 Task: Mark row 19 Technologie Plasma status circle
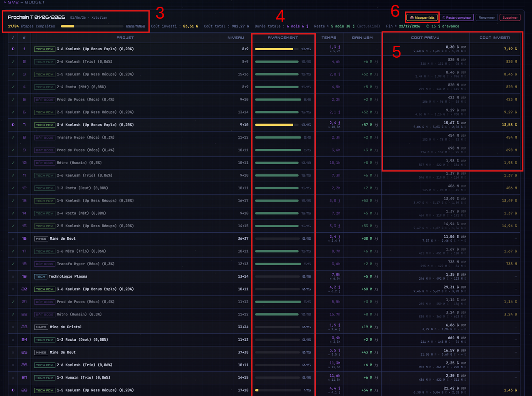(13, 276)
